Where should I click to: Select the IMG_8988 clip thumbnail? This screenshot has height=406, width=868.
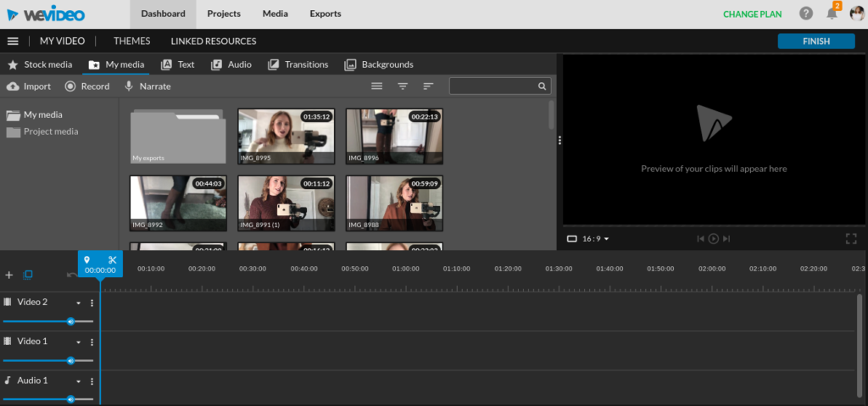[x=394, y=203]
